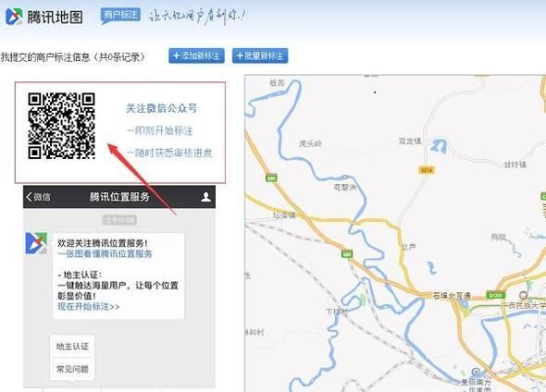Select 地主认证 menu entry
Screen dimensions: 546x392
pos(72,346)
